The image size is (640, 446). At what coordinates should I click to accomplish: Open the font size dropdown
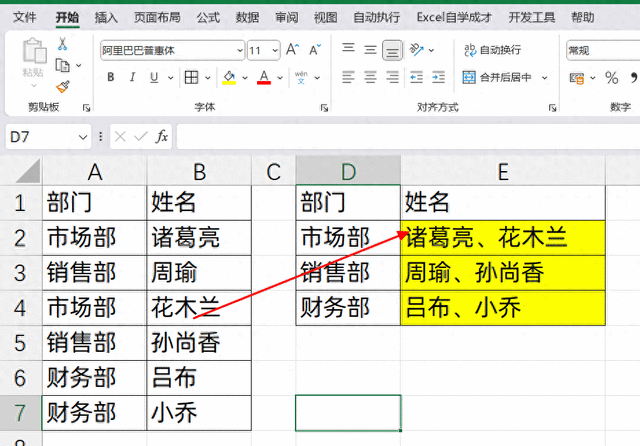click(275, 51)
